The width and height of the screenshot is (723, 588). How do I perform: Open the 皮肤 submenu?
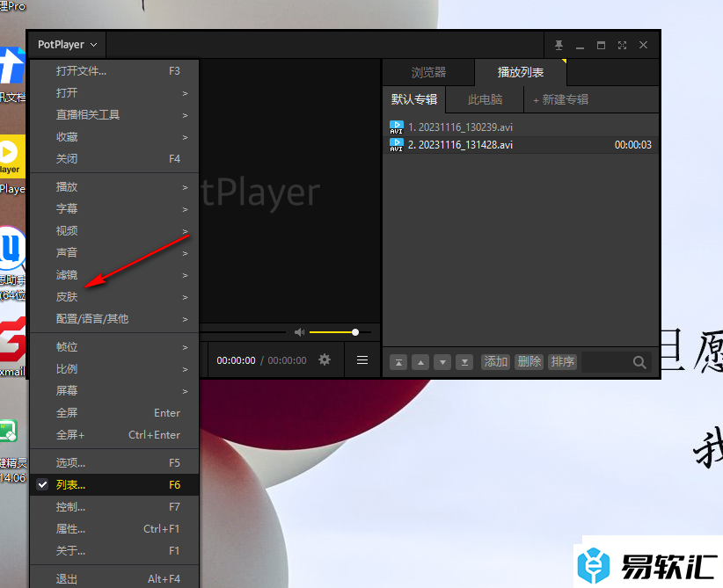114,297
